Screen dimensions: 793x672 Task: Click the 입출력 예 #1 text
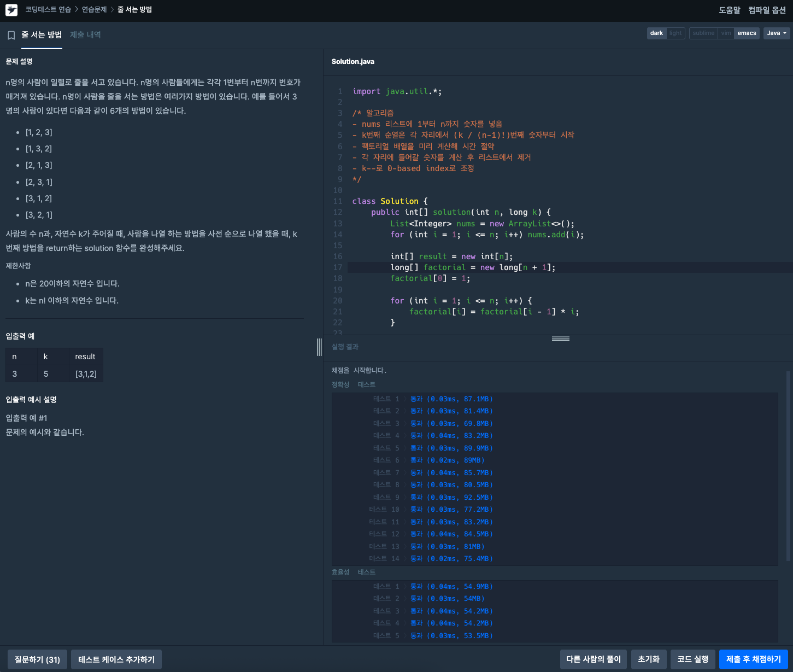coord(26,418)
